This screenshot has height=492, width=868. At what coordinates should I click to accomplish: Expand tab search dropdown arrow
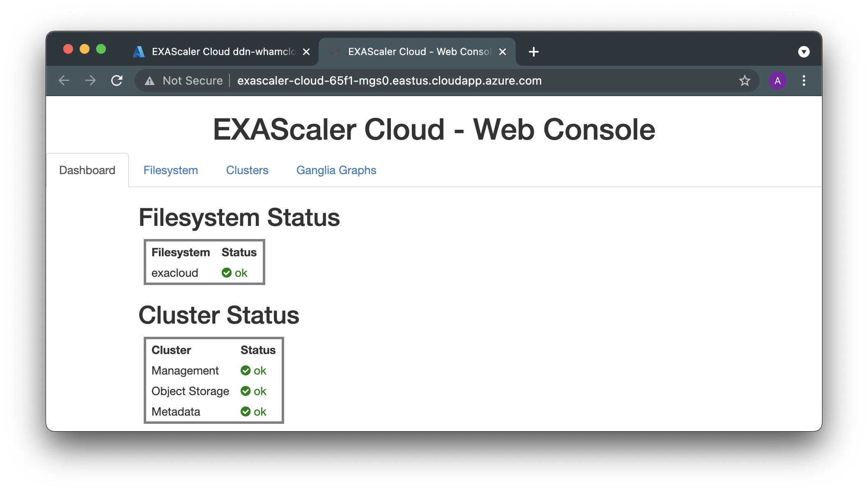click(x=804, y=52)
